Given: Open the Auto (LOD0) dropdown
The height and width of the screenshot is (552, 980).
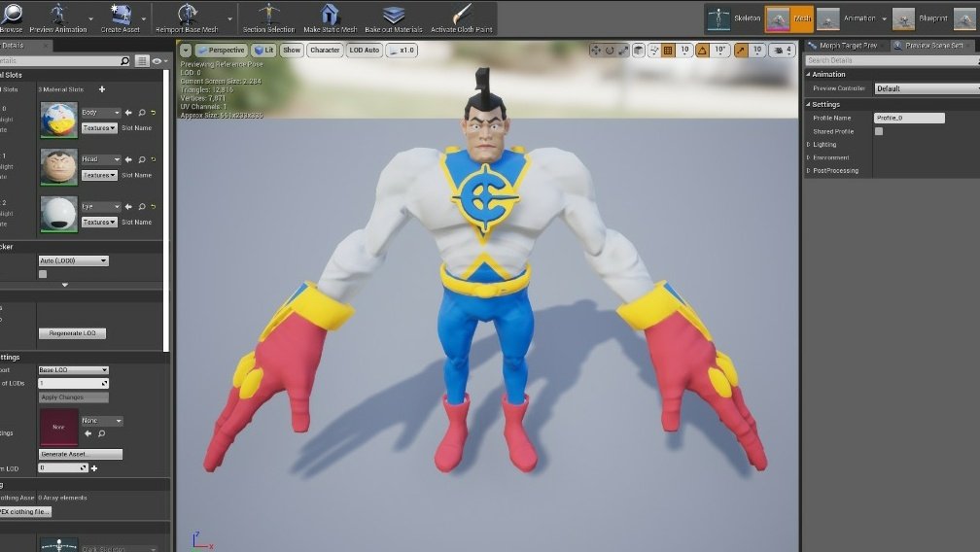Looking at the screenshot, I should [73, 260].
